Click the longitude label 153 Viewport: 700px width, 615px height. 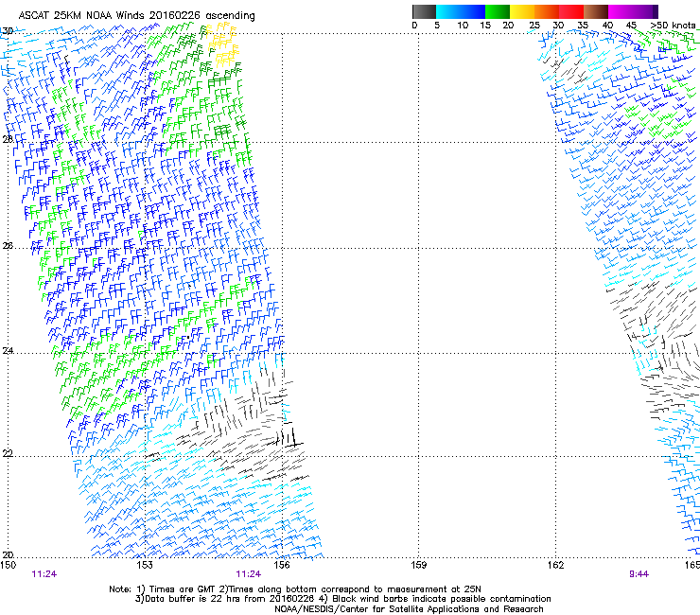[145, 565]
